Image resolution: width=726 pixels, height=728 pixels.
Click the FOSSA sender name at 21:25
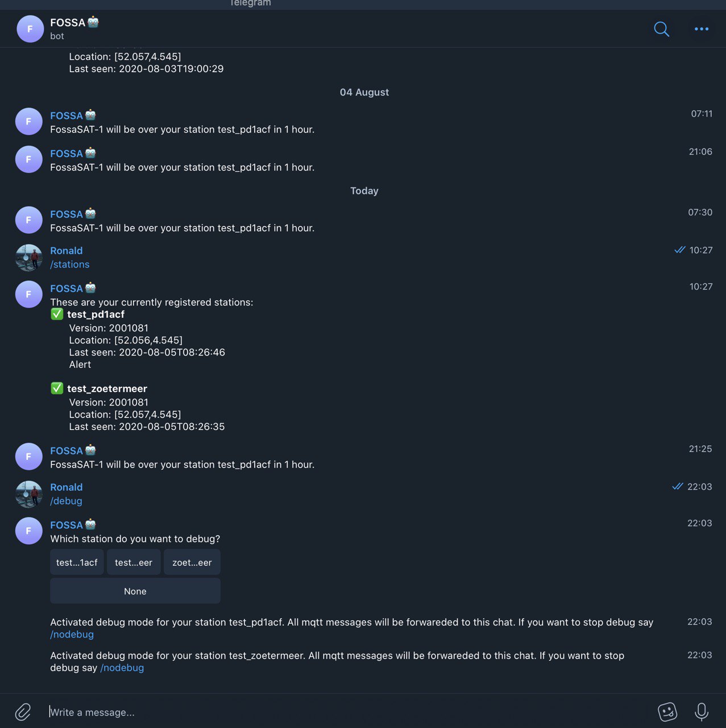[x=67, y=451]
